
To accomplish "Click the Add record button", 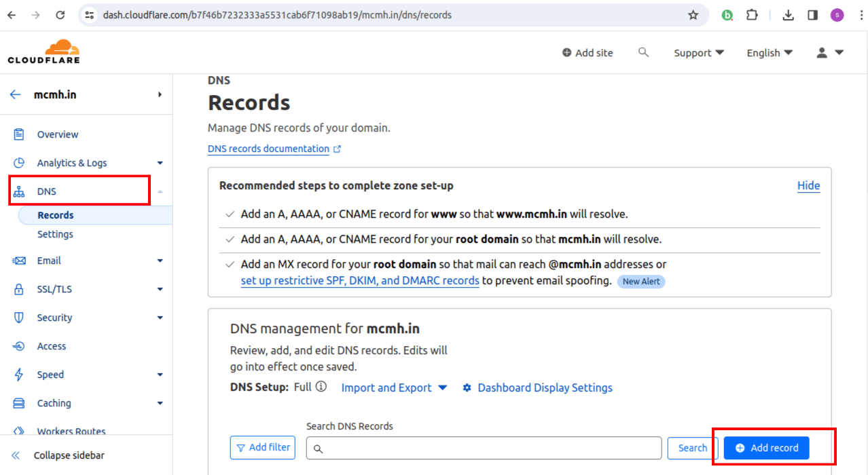I will click(765, 447).
